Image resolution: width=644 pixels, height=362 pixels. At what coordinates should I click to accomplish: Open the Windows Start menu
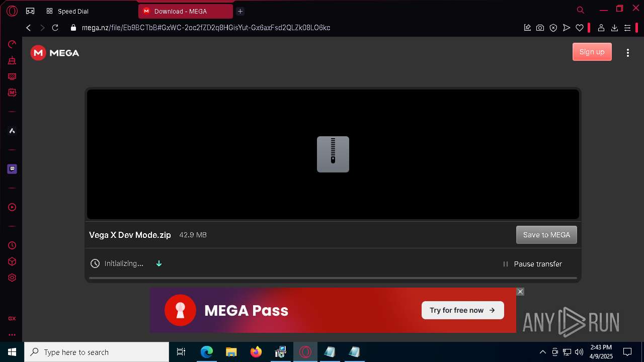(12, 352)
